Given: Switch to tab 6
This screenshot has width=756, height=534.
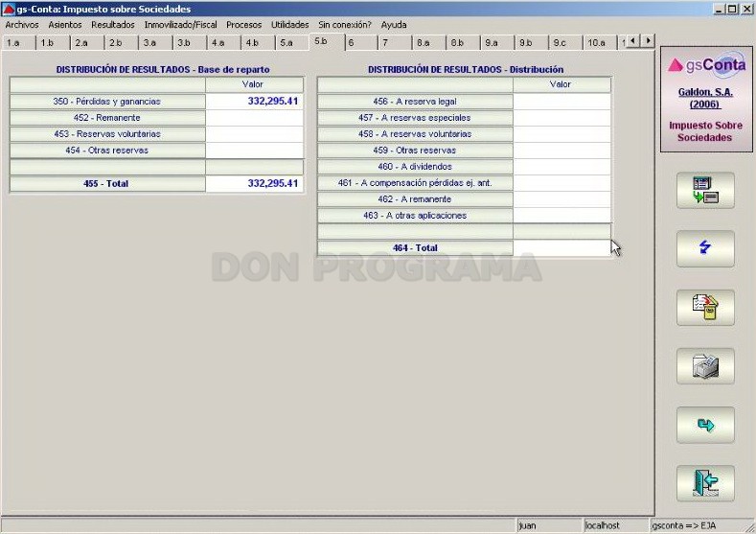Looking at the screenshot, I should pos(359,42).
